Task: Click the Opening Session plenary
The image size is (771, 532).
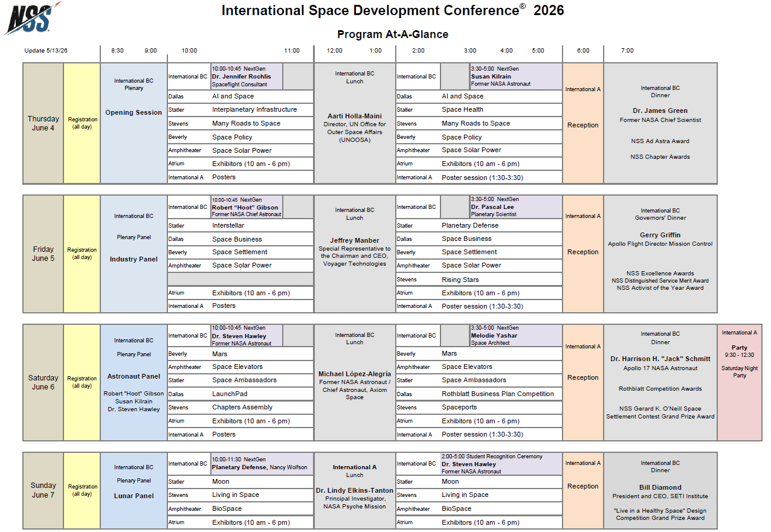Action: pos(134,112)
